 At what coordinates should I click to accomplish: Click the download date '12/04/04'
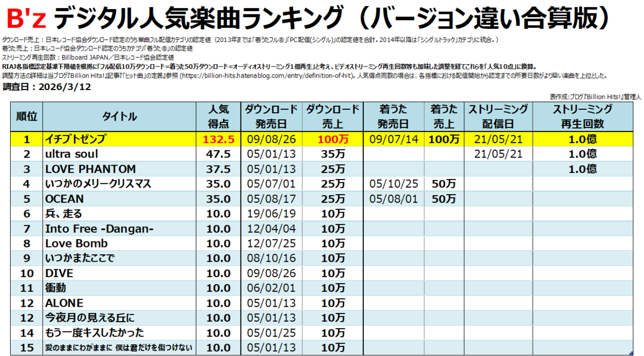tap(272, 229)
